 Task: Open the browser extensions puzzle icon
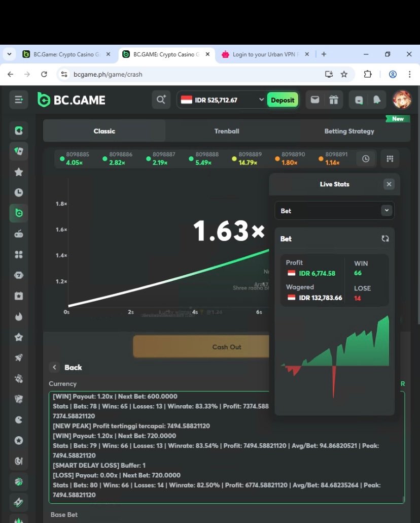point(367,74)
